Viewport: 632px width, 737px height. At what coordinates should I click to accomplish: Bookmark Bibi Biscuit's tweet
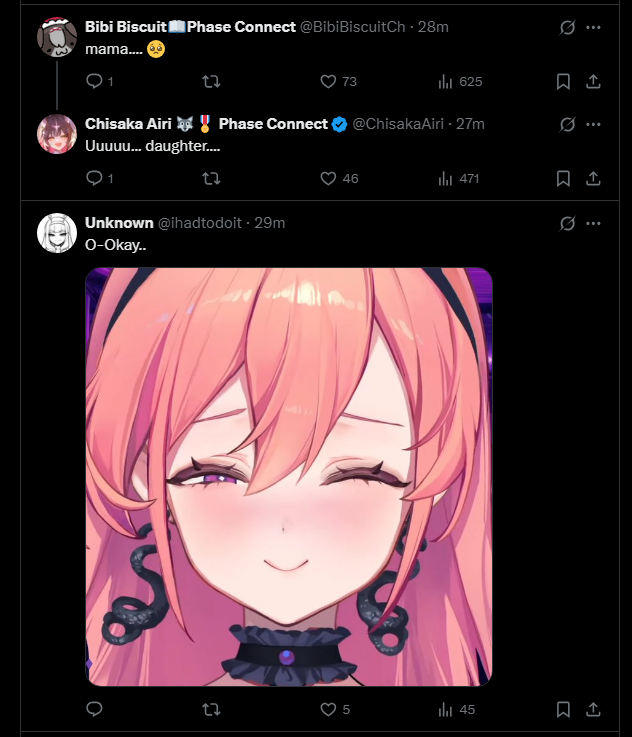tap(563, 82)
